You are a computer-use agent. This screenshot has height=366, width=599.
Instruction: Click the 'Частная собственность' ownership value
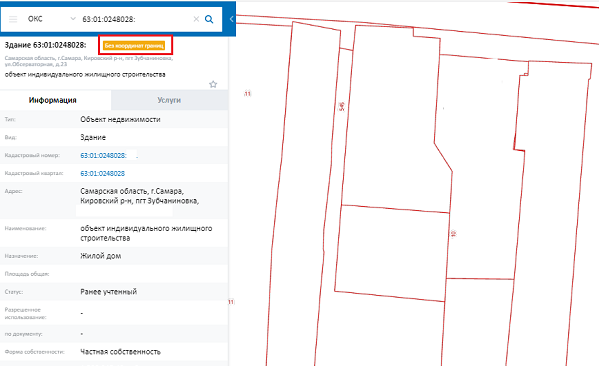pyautogui.click(x=120, y=352)
